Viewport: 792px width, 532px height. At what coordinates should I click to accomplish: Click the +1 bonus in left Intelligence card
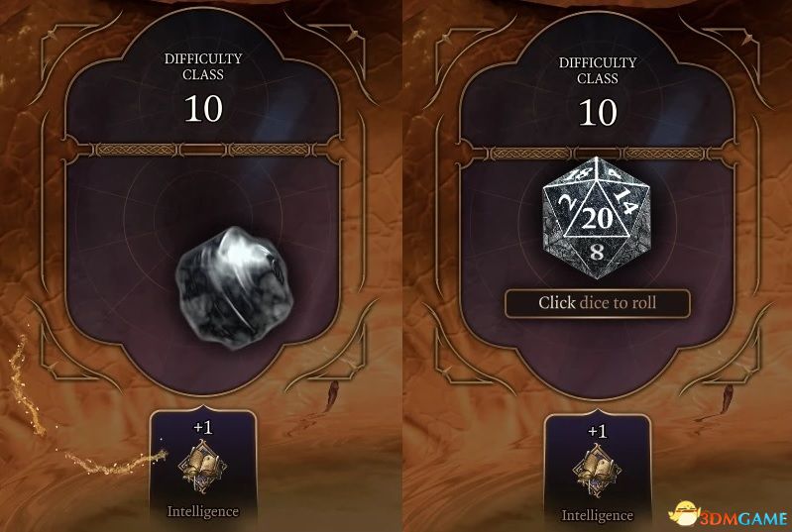pos(203,428)
